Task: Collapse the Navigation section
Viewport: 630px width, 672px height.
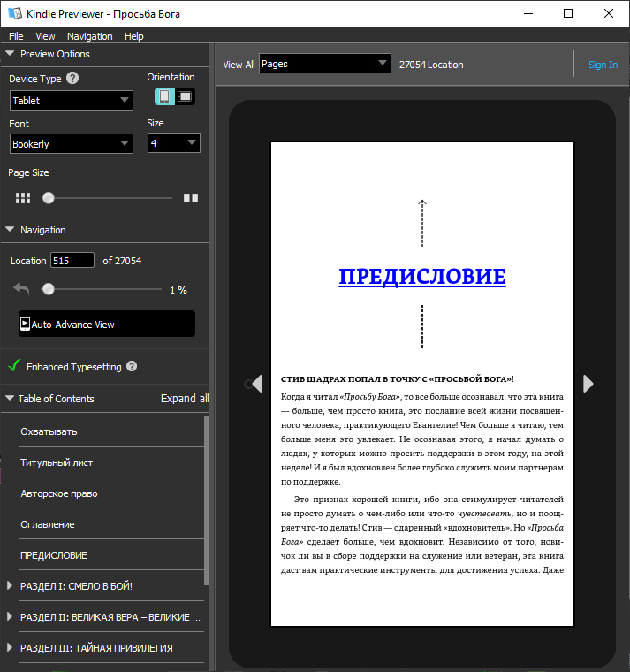Action: click(10, 229)
